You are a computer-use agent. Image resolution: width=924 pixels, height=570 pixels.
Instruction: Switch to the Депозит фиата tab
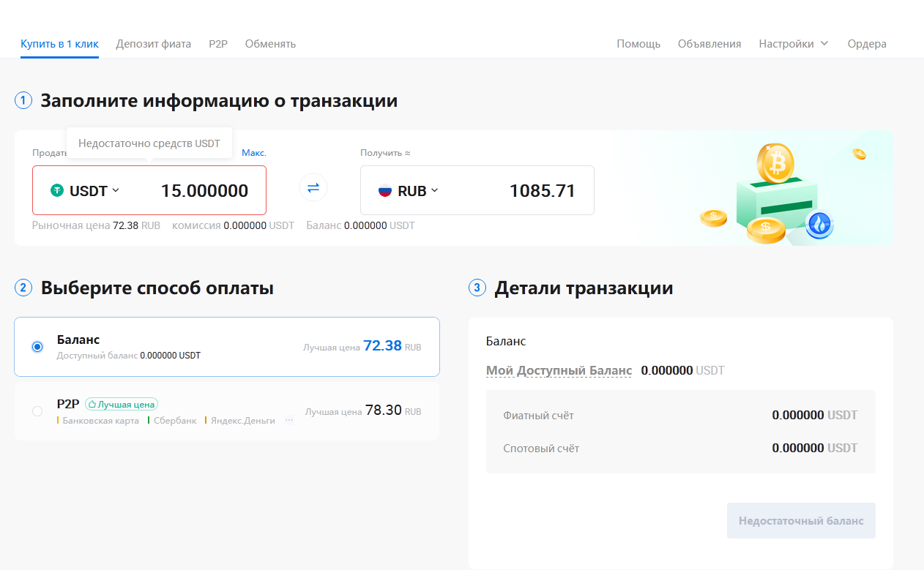tap(153, 44)
